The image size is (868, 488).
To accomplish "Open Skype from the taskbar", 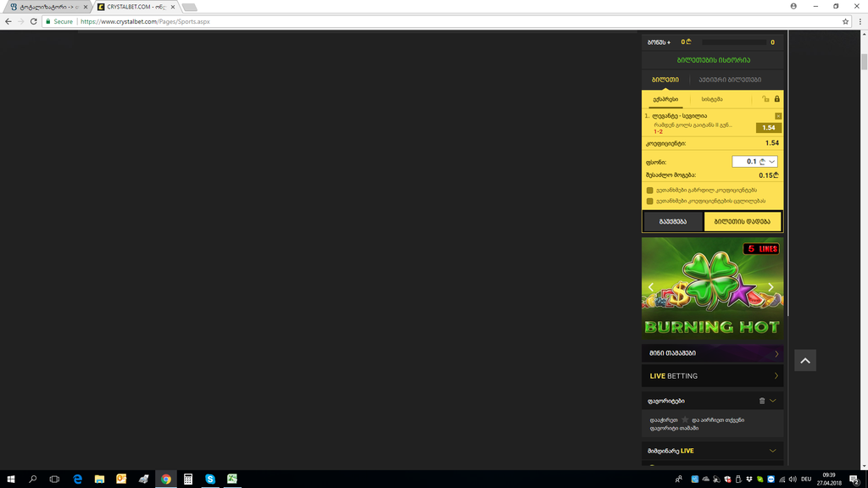I will [x=210, y=480].
